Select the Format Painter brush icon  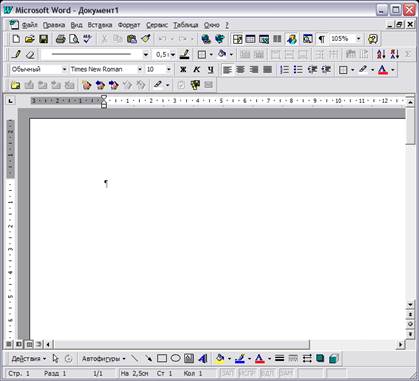click(146, 39)
